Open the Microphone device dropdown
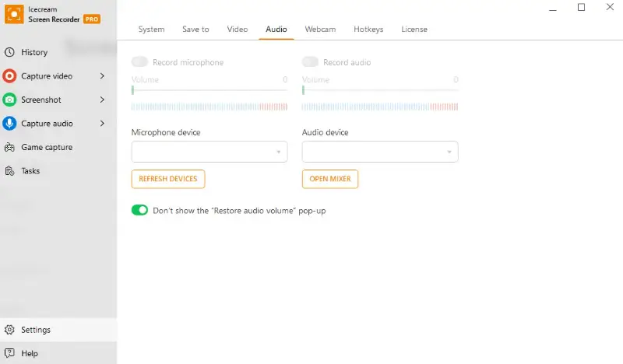The height and width of the screenshot is (364, 623). (x=209, y=152)
